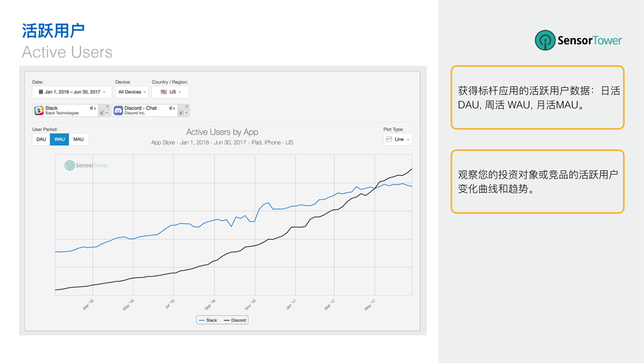This screenshot has width=644, height=363.
Task: Click the Sensor Tower logo at top right
Action: (x=578, y=40)
